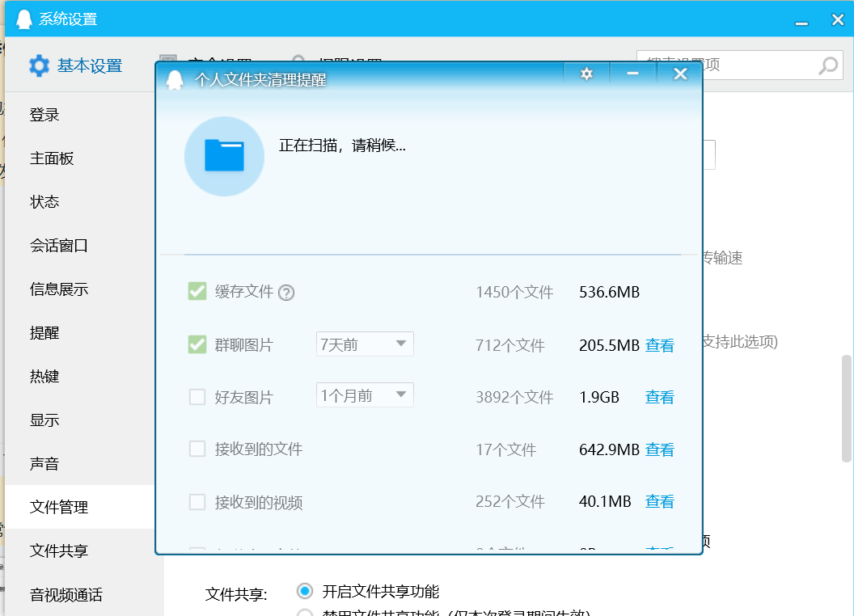This screenshot has height=616, width=854.
Task: Check the 接收到的文件 checkbox
Action: point(197,449)
